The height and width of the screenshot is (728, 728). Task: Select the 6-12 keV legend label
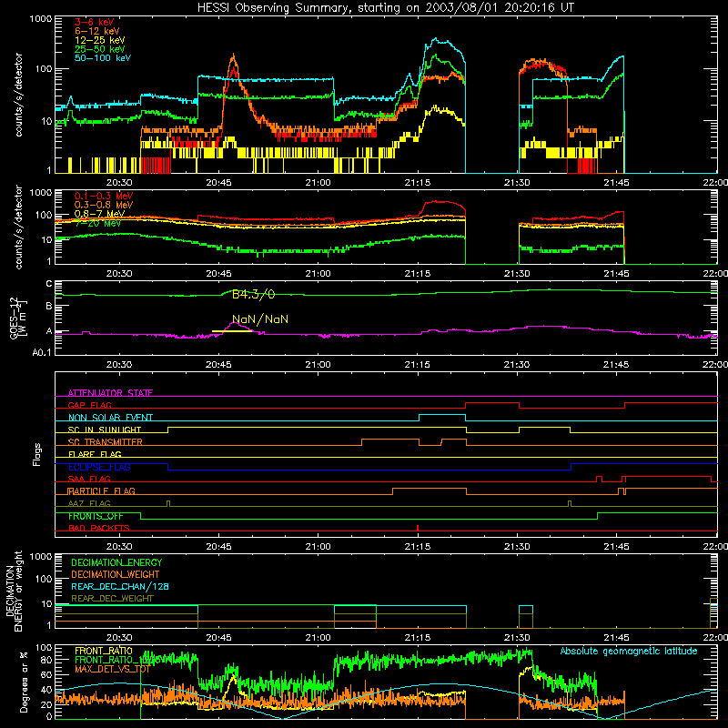(97, 31)
